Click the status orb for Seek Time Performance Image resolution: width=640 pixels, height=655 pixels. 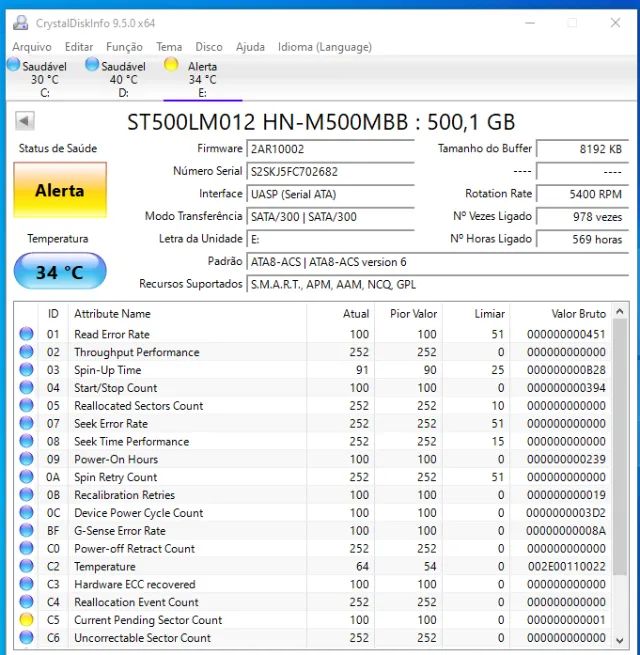click(26, 441)
